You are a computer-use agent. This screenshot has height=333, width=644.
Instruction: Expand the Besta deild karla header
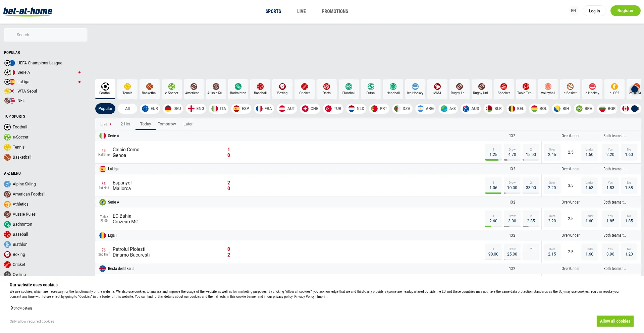click(x=368, y=269)
